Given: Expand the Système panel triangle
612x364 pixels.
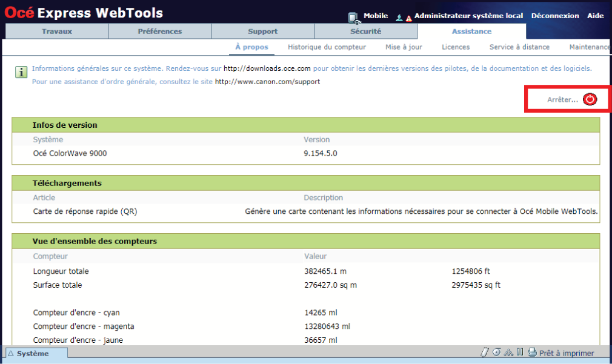Looking at the screenshot, I should click(11, 354).
